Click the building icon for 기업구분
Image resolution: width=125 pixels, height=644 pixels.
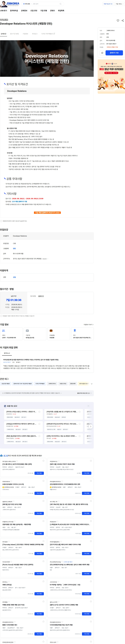coord(27,331)
